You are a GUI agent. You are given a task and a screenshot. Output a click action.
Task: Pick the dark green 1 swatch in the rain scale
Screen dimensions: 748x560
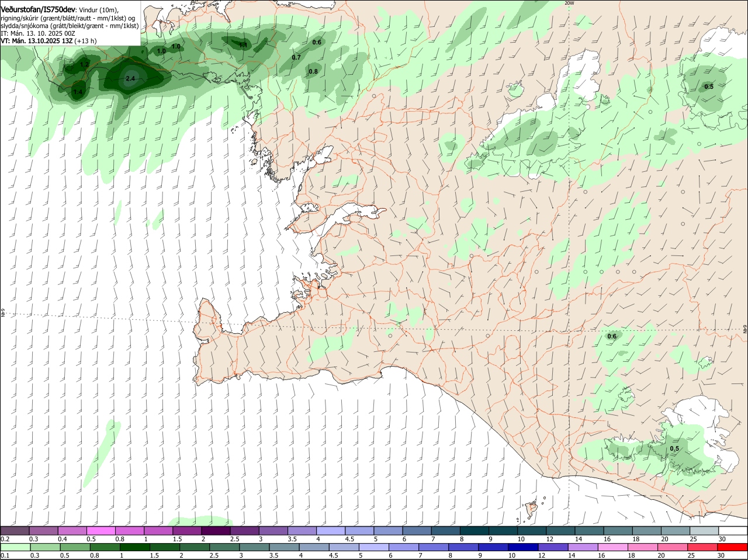click(x=135, y=547)
